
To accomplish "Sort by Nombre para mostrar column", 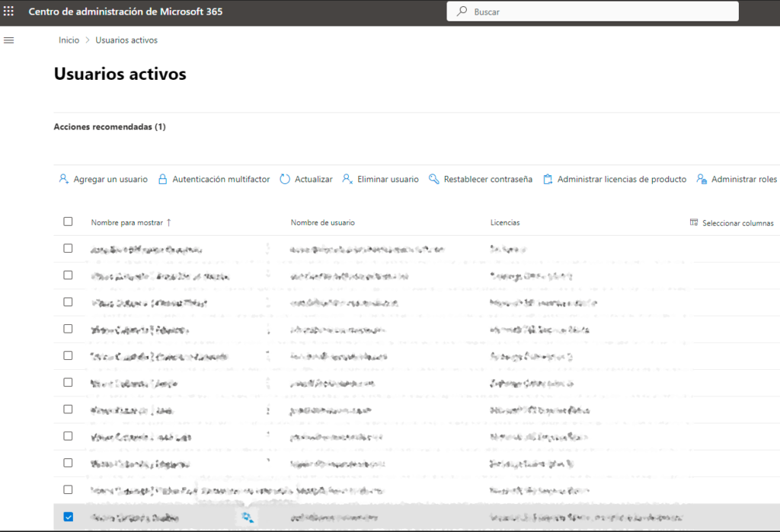I will [x=127, y=223].
